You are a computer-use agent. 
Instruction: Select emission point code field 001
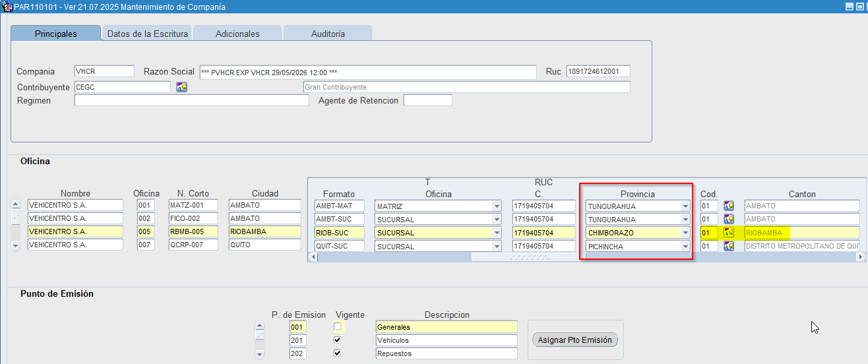click(x=297, y=327)
